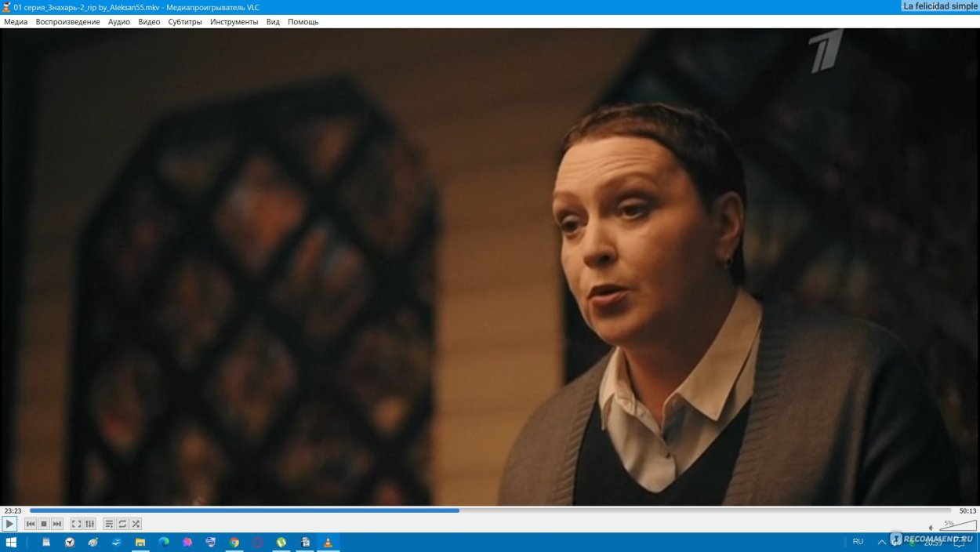Screen dimensions: 980x552
Task: Show the VLC playlist
Action: pos(110,524)
